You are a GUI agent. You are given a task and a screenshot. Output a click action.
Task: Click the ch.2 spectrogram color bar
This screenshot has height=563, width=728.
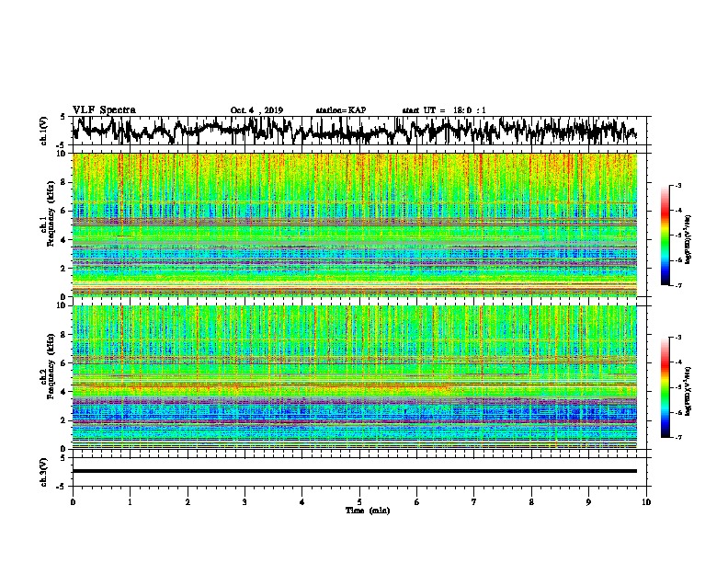click(x=665, y=387)
